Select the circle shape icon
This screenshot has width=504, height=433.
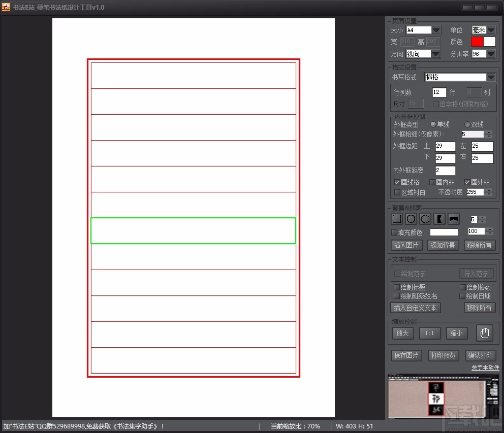coord(411,219)
